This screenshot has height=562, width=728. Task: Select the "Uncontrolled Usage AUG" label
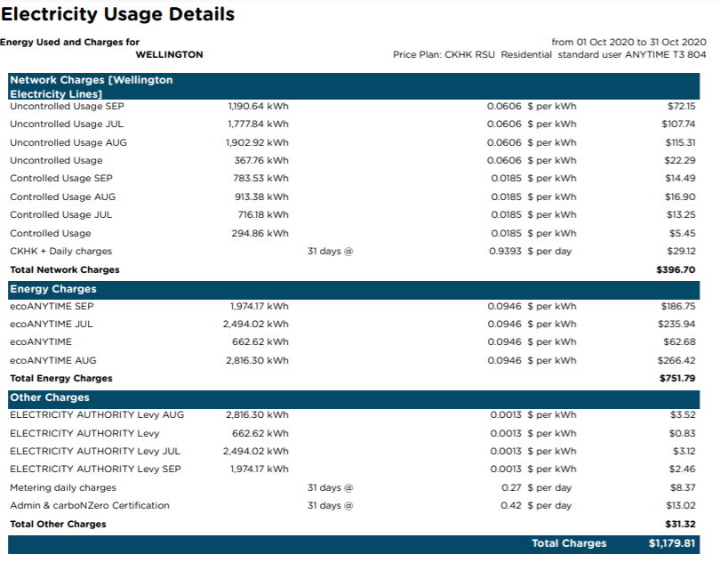pos(68,142)
